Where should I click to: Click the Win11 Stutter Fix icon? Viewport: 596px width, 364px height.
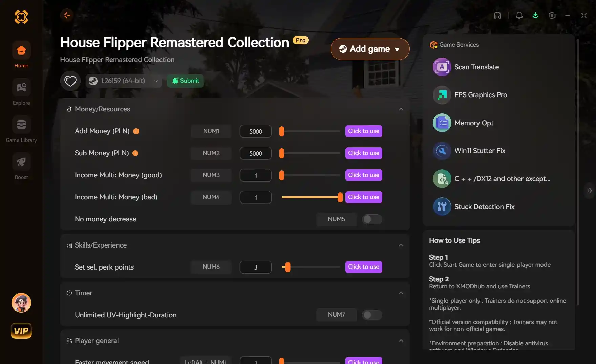click(x=442, y=151)
